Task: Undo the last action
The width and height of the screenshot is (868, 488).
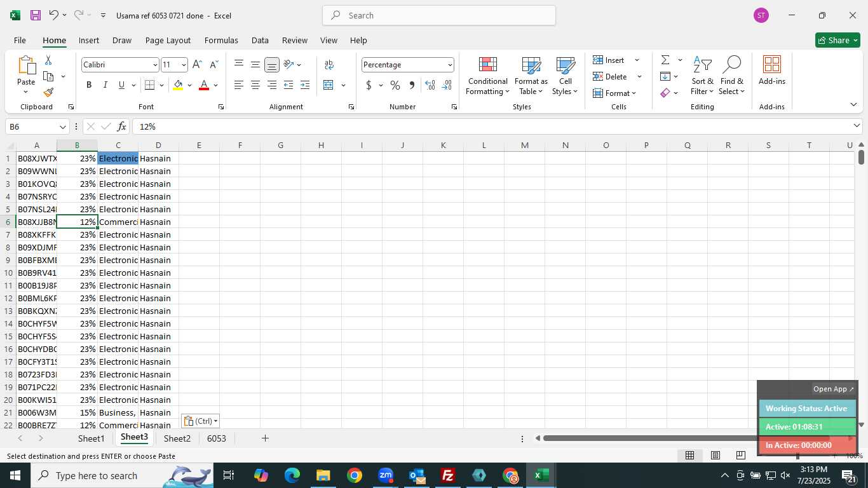Action: tap(54, 15)
